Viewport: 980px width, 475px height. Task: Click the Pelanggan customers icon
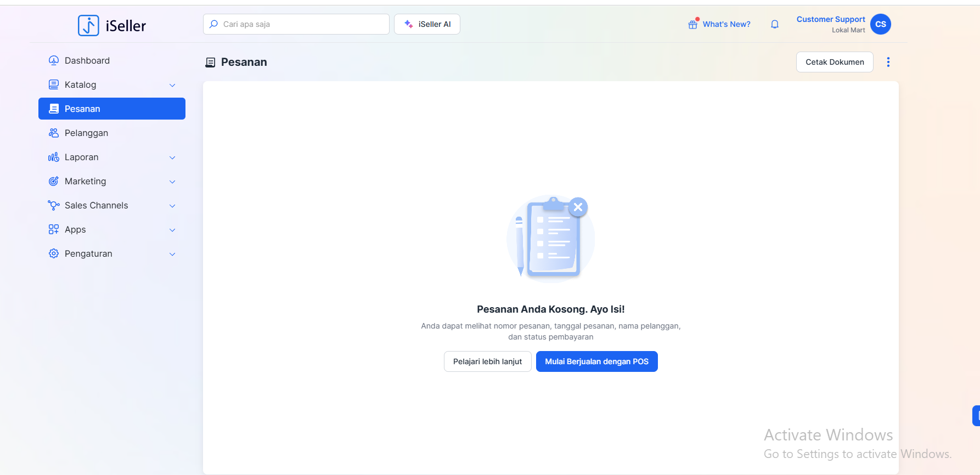(54, 133)
